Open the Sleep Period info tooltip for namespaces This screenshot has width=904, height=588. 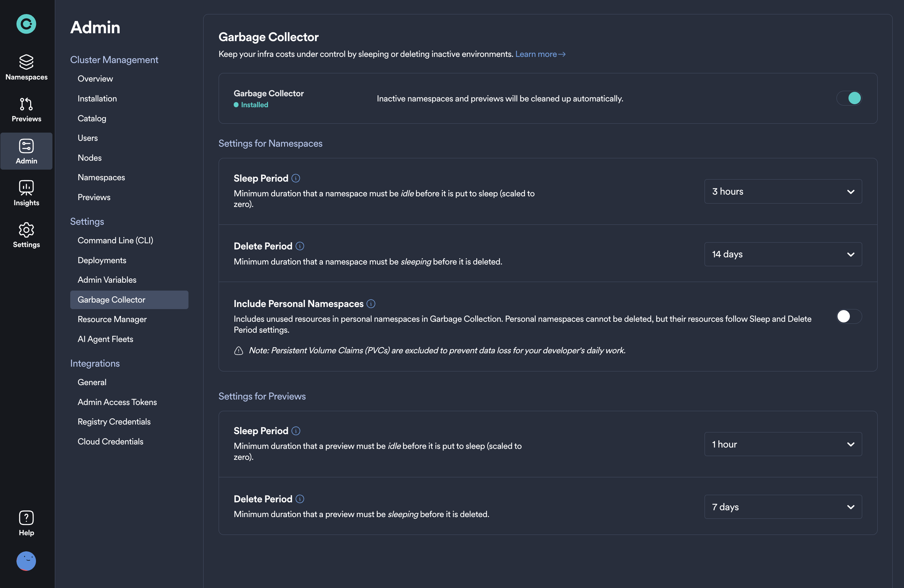point(296,178)
